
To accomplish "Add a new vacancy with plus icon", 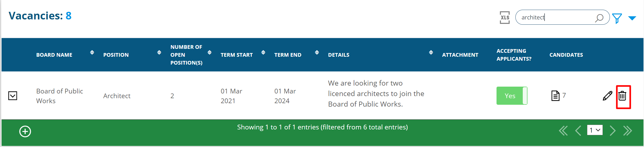I will pyautogui.click(x=25, y=132).
